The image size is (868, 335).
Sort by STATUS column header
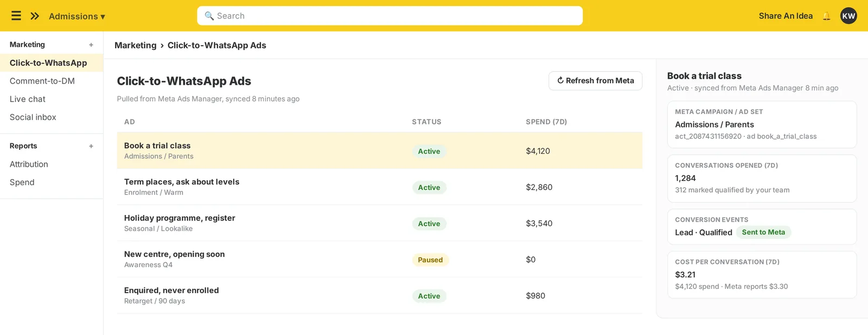pyautogui.click(x=426, y=122)
